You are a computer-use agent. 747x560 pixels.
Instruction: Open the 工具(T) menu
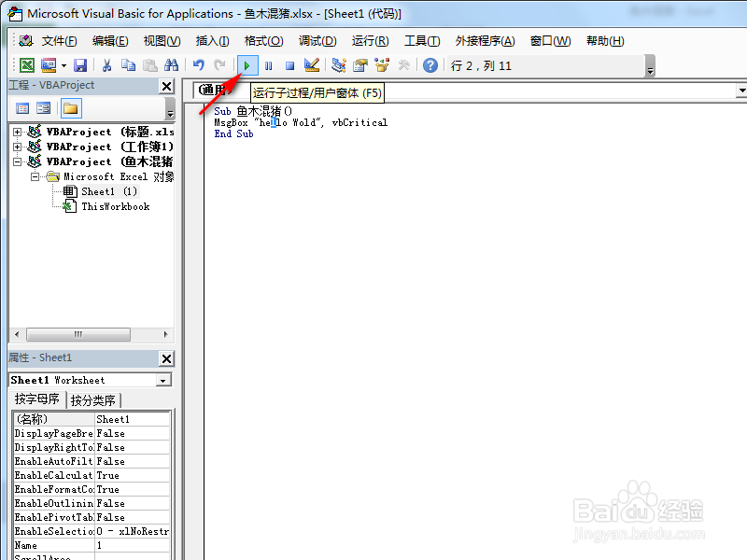(x=422, y=41)
